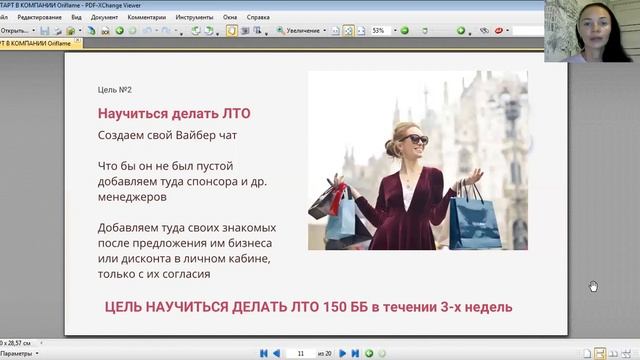Open email icon dropdown arrow
The image size is (640, 360).
(80, 31)
